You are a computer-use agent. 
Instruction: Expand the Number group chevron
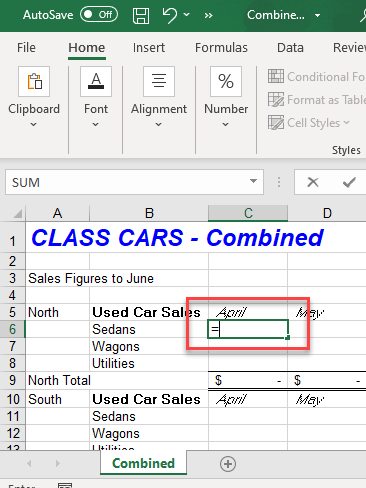click(226, 125)
